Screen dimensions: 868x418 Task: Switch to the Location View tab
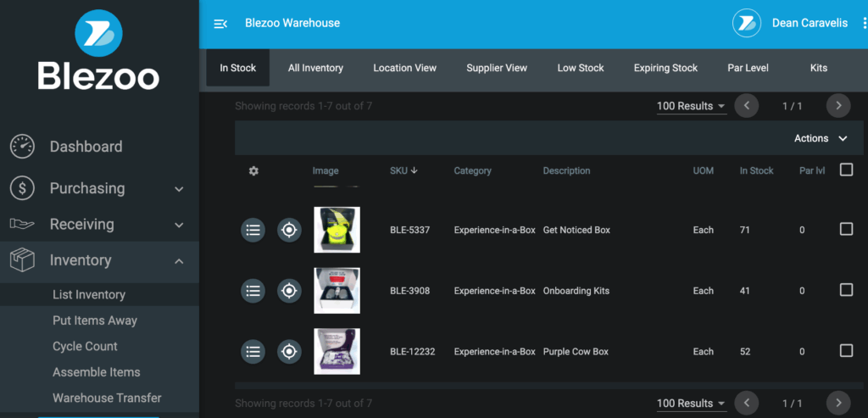click(x=404, y=68)
